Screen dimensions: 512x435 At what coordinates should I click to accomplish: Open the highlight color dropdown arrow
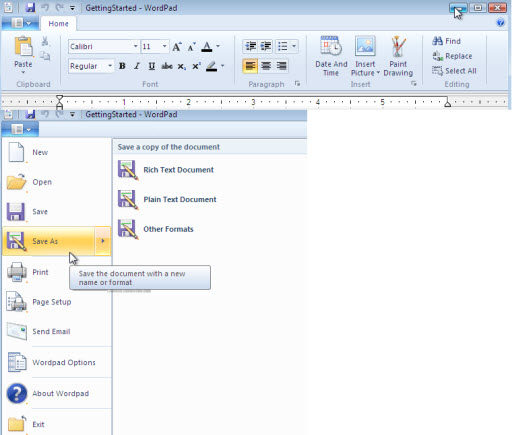[x=222, y=66]
